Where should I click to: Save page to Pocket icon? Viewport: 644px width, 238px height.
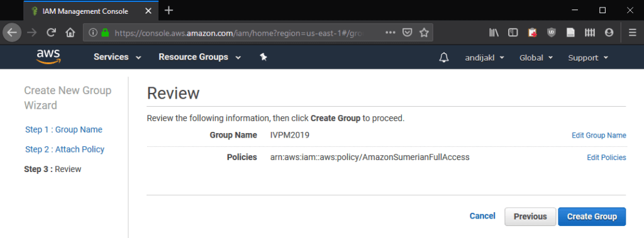coord(407,33)
